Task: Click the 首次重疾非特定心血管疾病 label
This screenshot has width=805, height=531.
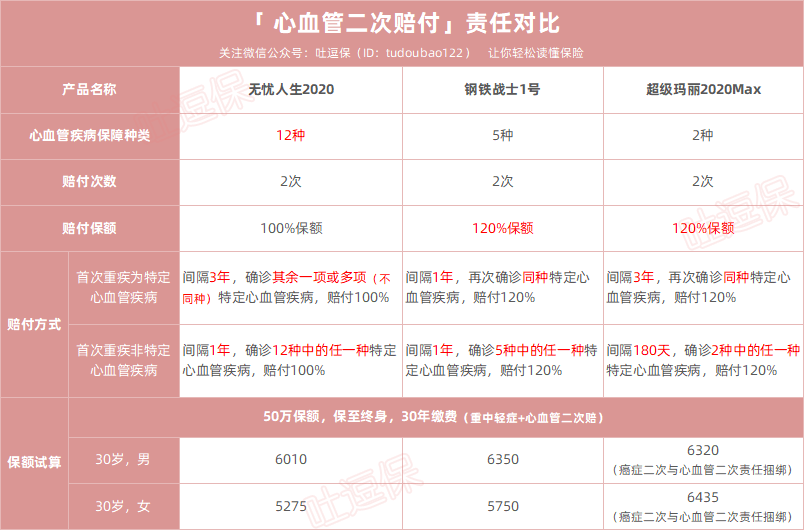Action: tap(124, 361)
